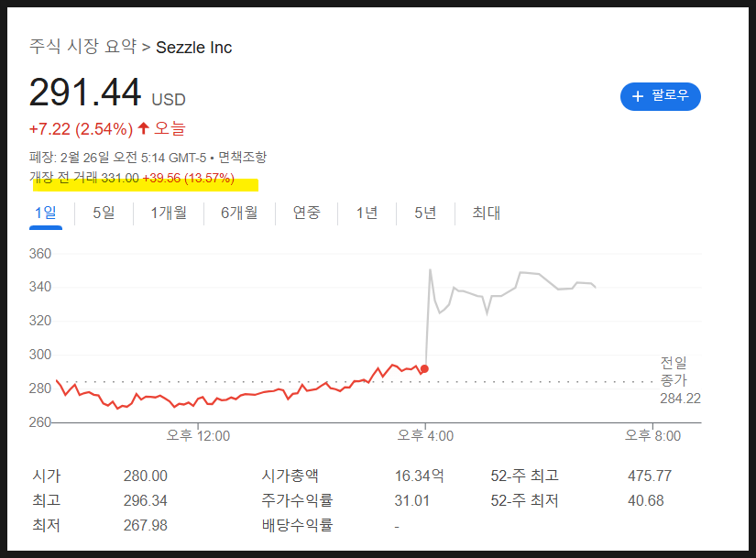Viewport: 756px width, 558px height.
Task: Click the red up arrow beside 오늘
Action: click(144, 128)
